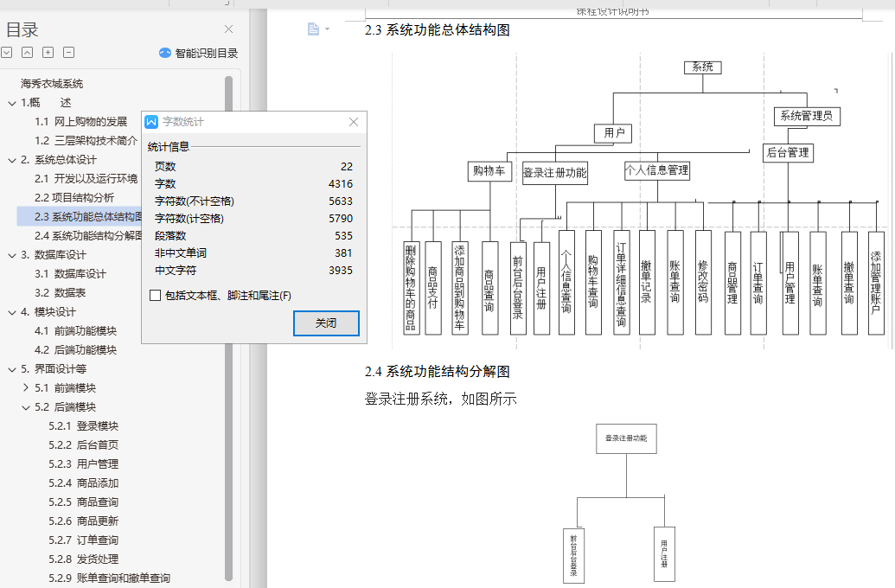Click the 中文字符 count 3935
Screen dimensions: 895x588
click(x=341, y=271)
